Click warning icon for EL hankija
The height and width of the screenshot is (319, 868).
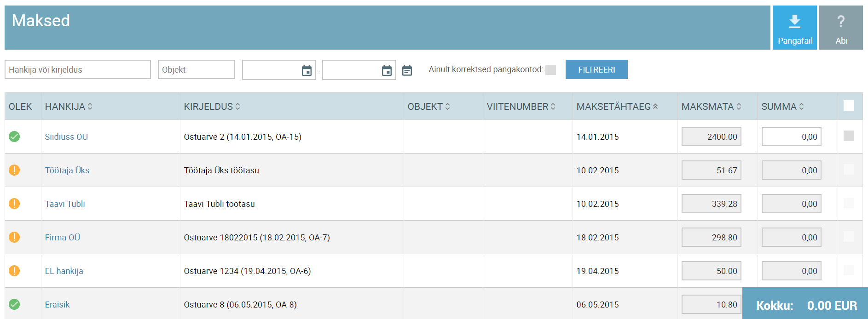click(14, 271)
